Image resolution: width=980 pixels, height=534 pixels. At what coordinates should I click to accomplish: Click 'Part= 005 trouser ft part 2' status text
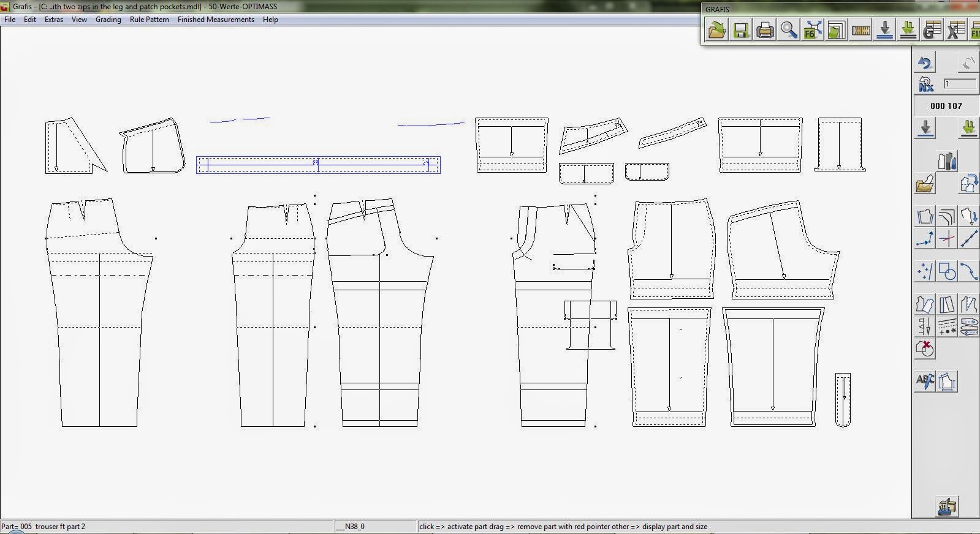point(44,527)
